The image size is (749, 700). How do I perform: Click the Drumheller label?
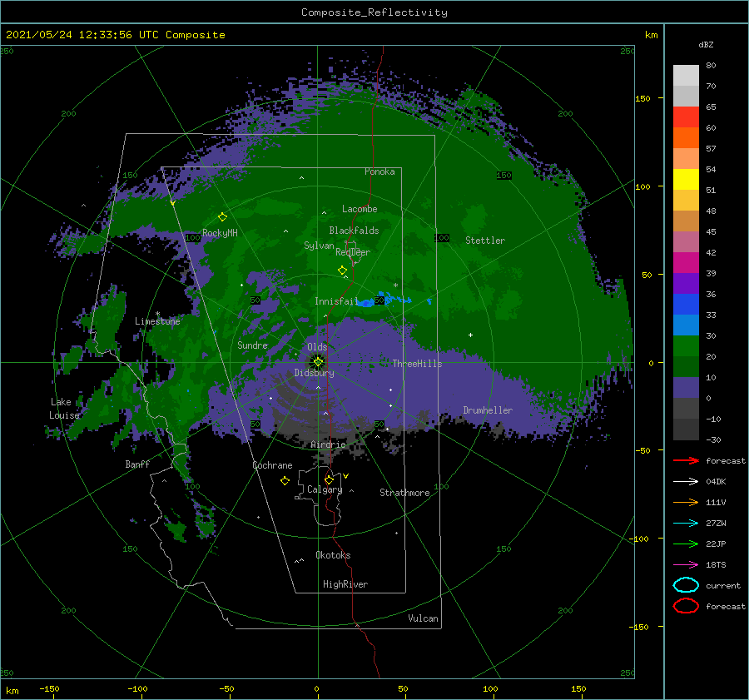click(x=488, y=410)
